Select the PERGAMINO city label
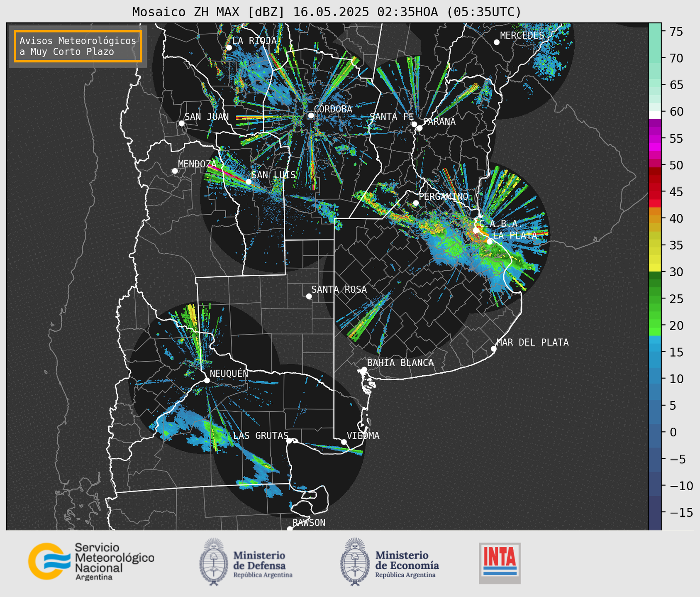Viewport: 700px width, 597px height. [444, 197]
